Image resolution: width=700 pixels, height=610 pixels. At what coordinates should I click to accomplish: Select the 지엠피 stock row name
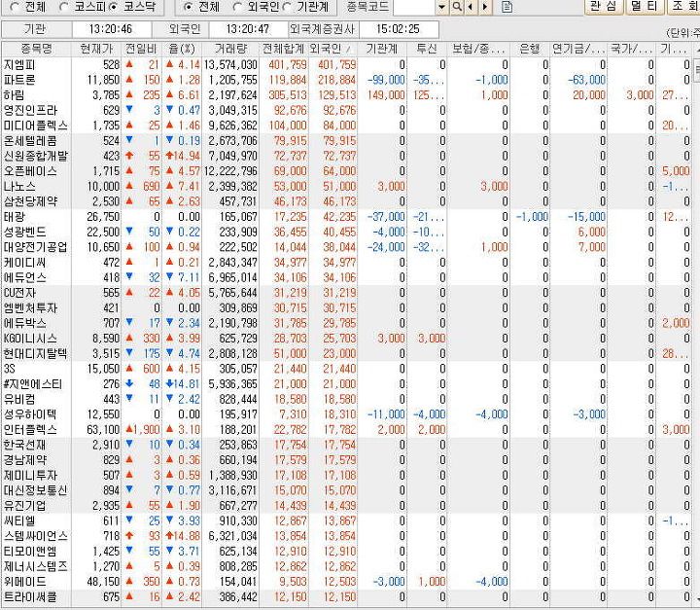click(x=19, y=65)
